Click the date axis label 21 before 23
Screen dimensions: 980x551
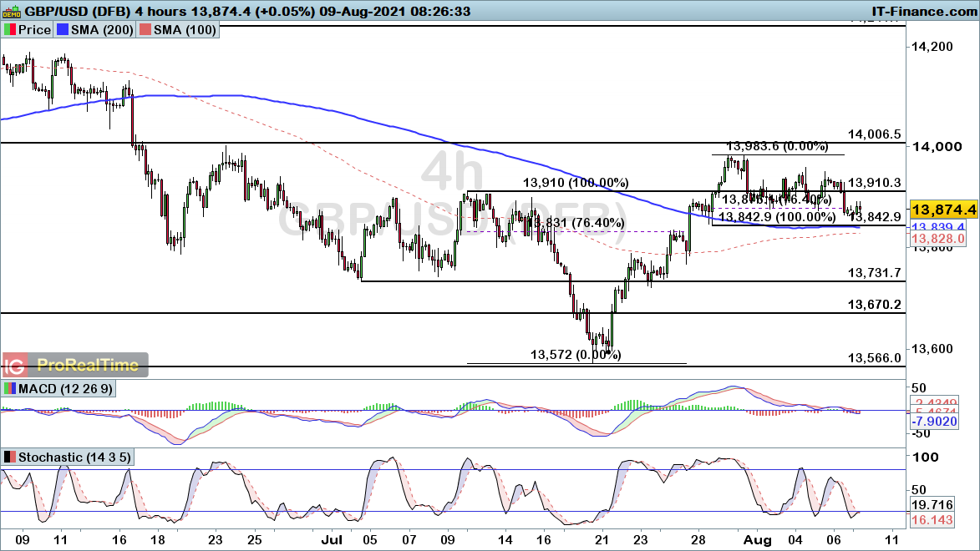point(602,540)
